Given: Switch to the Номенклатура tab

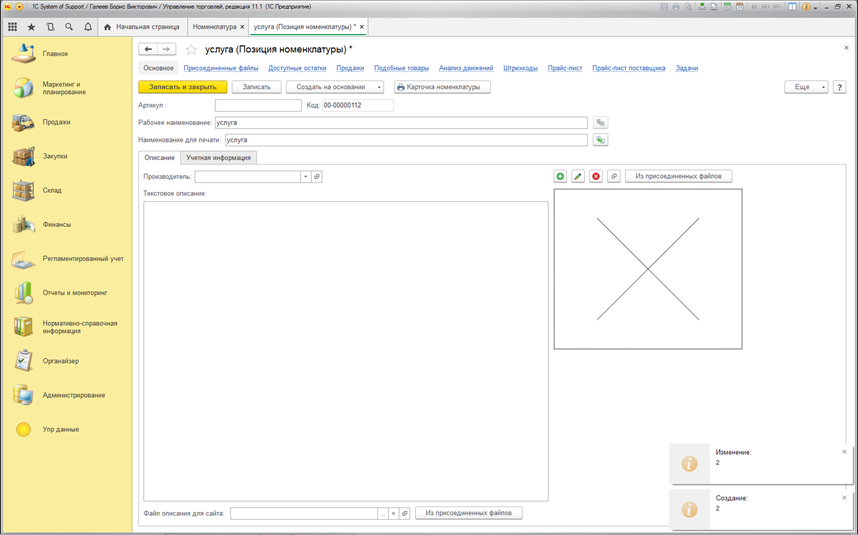Looking at the screenshot, I should [214, 27].
